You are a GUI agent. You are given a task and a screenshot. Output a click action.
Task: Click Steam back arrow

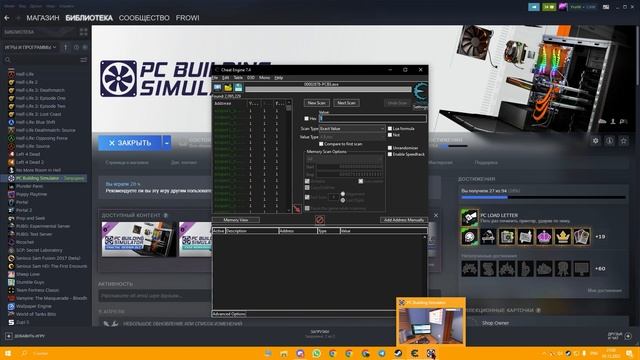7,18
